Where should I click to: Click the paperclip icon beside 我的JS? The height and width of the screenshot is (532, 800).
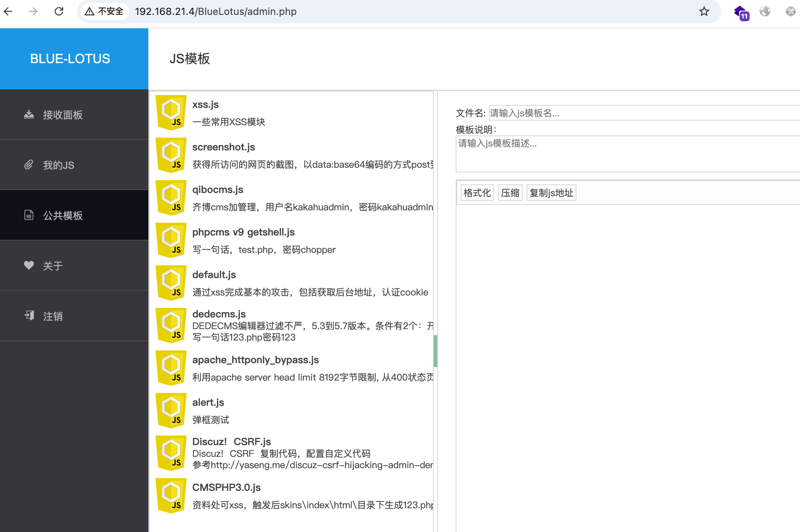(29, 165)
